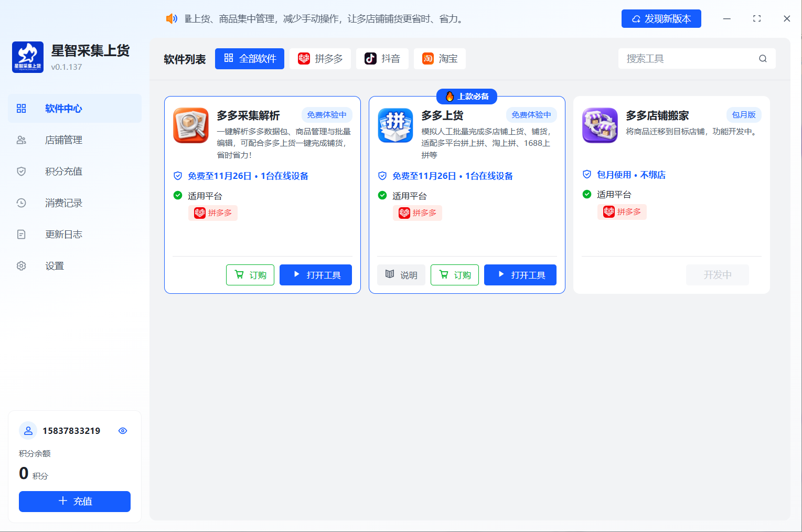The height and width of the screenshot is (532, 802).
Task: Click the 星智采集上货 app logo
Action: (28, 57)
